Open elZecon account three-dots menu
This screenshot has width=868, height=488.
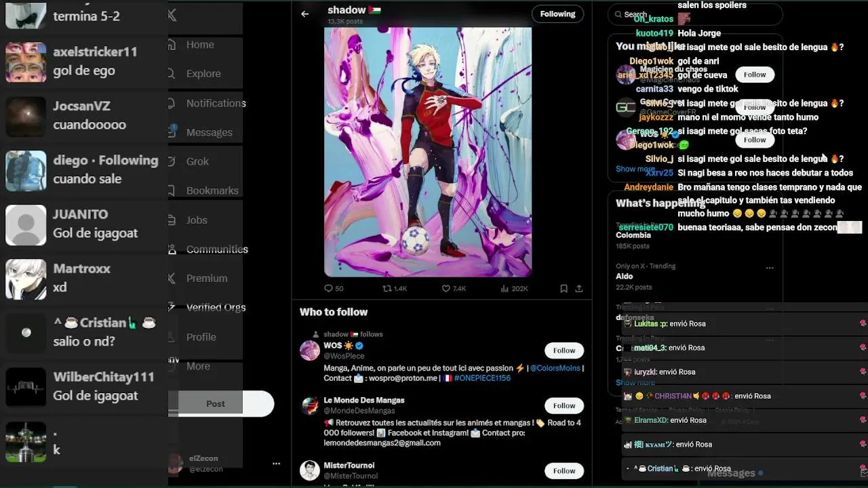(276, 464)
